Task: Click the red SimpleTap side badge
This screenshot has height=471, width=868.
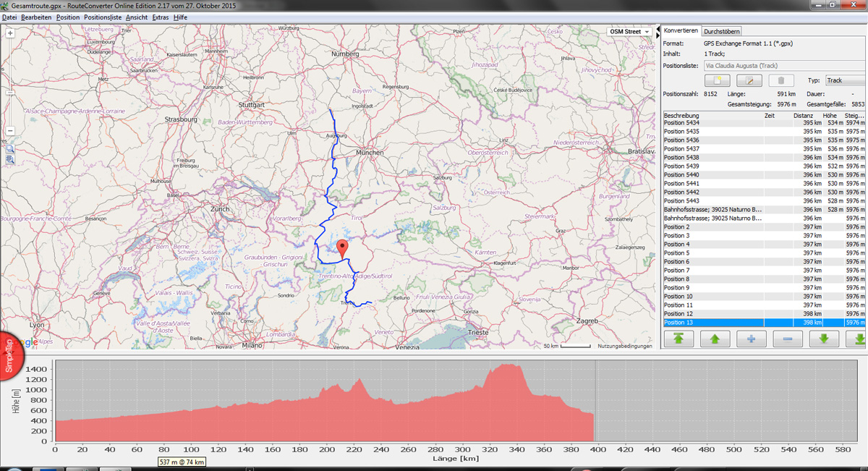Action: (10, 355)
